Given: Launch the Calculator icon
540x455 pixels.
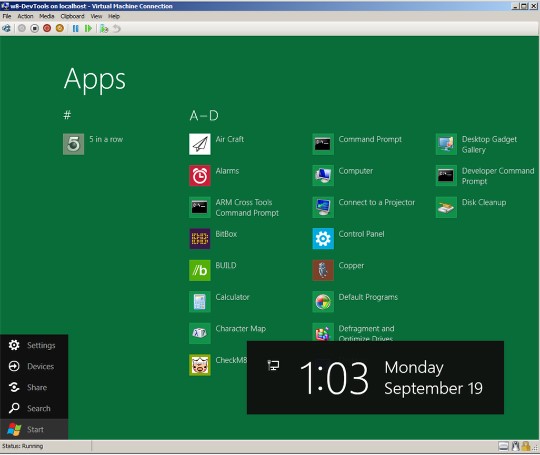Looking at the screenshot, I should (200, 302).
